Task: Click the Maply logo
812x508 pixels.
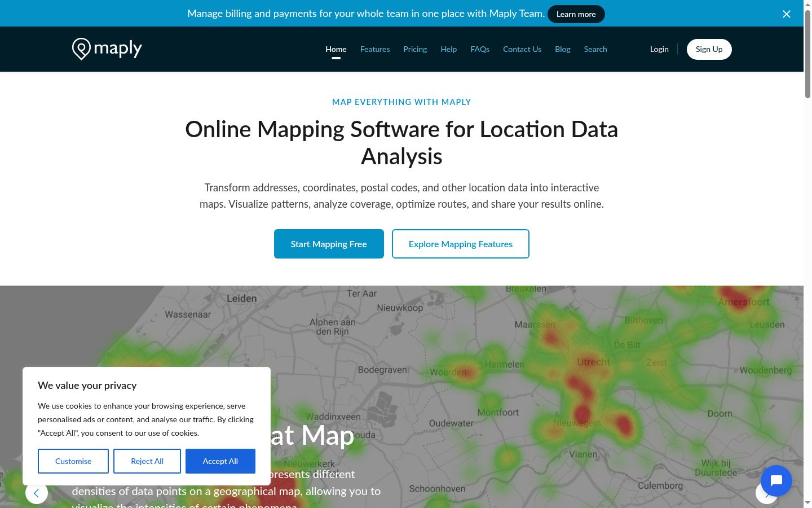Action: click(107, 49)
